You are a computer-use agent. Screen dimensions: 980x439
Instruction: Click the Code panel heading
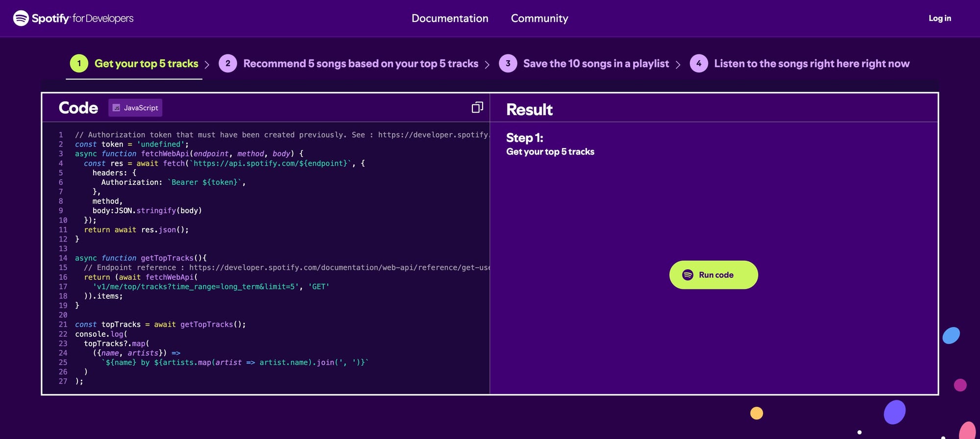click(78, 108)
